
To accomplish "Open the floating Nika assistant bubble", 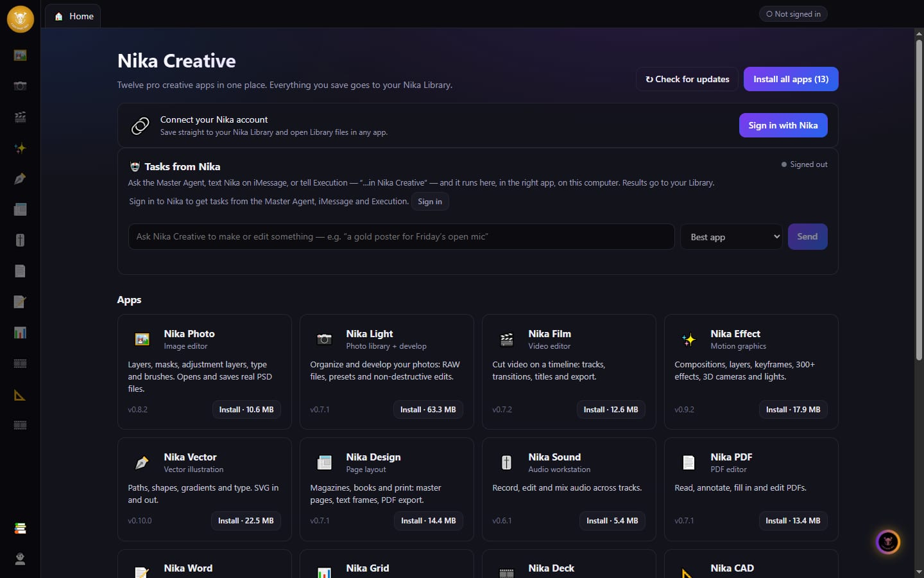I will (x=888, y=542).
